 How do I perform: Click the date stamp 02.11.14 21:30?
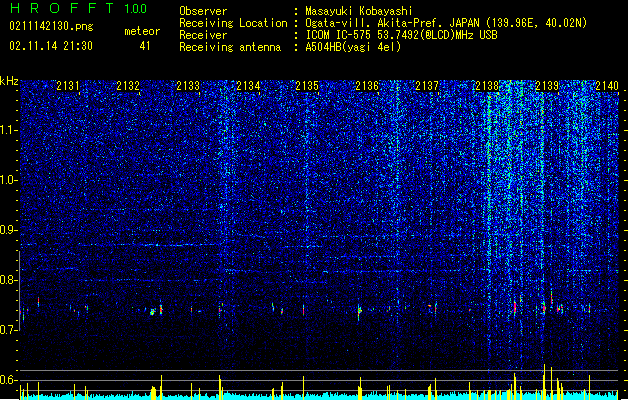point(51,46)
